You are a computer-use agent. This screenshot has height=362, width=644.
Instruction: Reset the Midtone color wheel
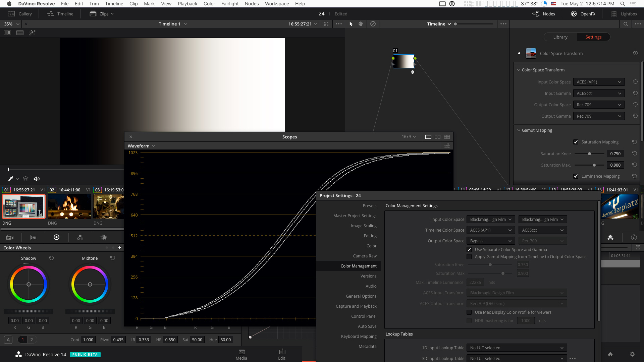[113, 258]
